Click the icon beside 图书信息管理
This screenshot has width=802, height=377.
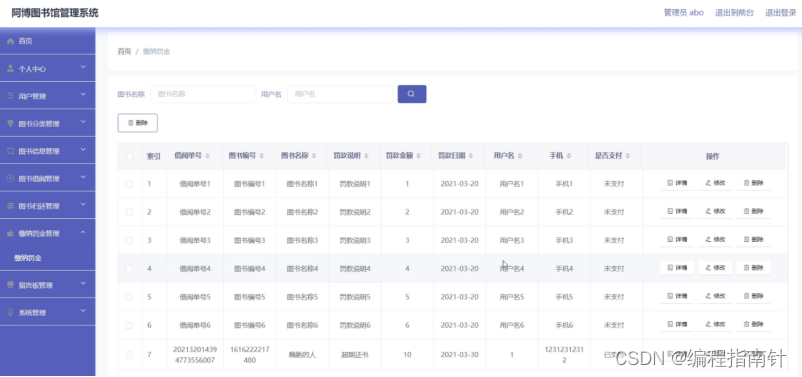click(10, 151)
